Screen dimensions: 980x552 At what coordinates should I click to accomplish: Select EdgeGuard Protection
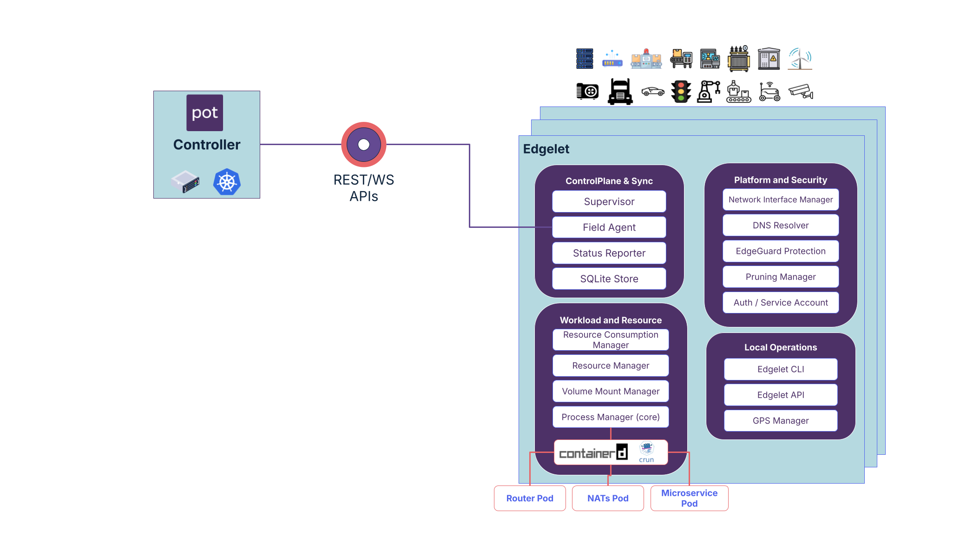tap(781, 251)
